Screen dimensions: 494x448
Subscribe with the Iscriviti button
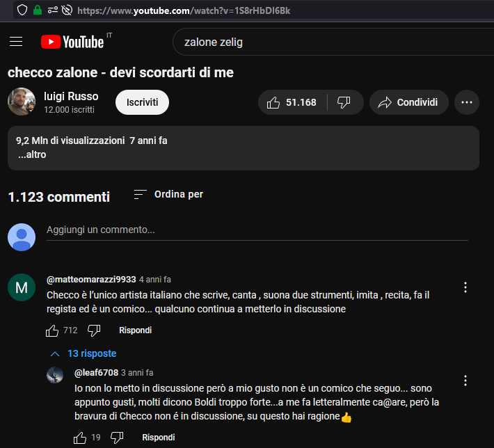click(142, 102)
